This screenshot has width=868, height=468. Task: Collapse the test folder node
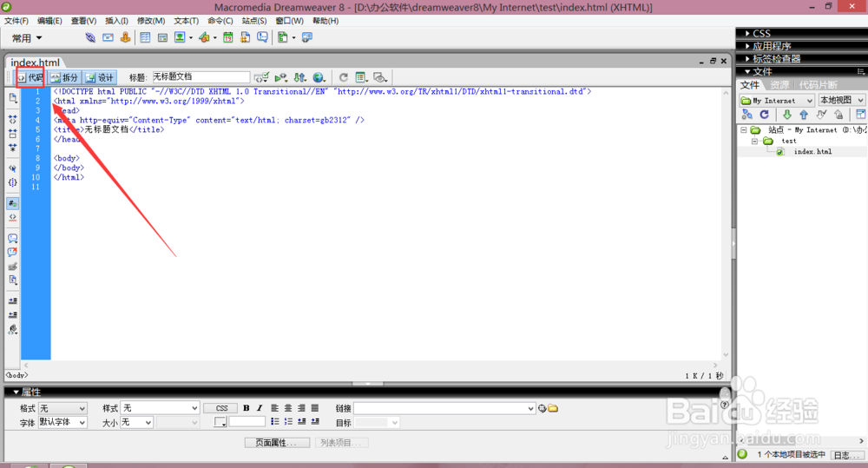pyautogui.click(x=754, y=142)
